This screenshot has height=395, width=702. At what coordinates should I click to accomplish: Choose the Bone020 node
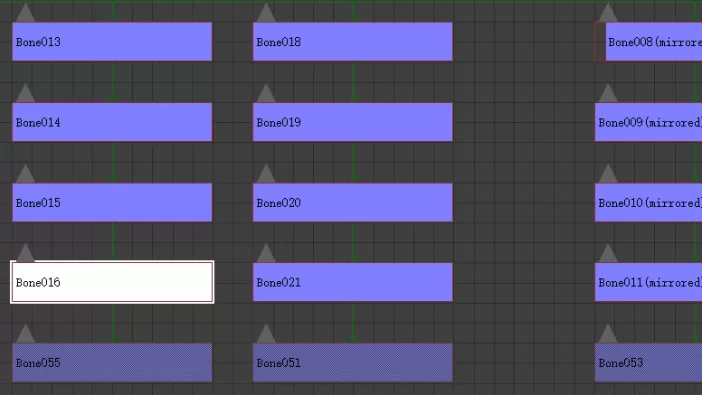point(353,202)
